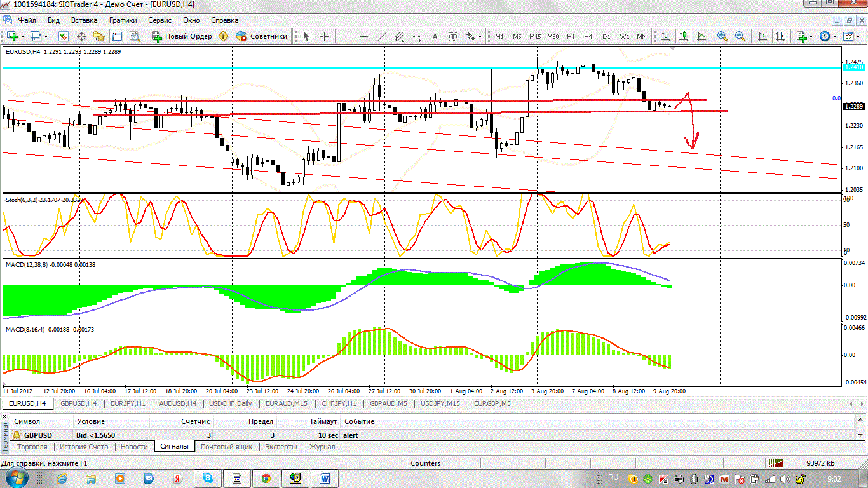
Task: Switch chart to bar chart mode
Action: coord(666,36)
